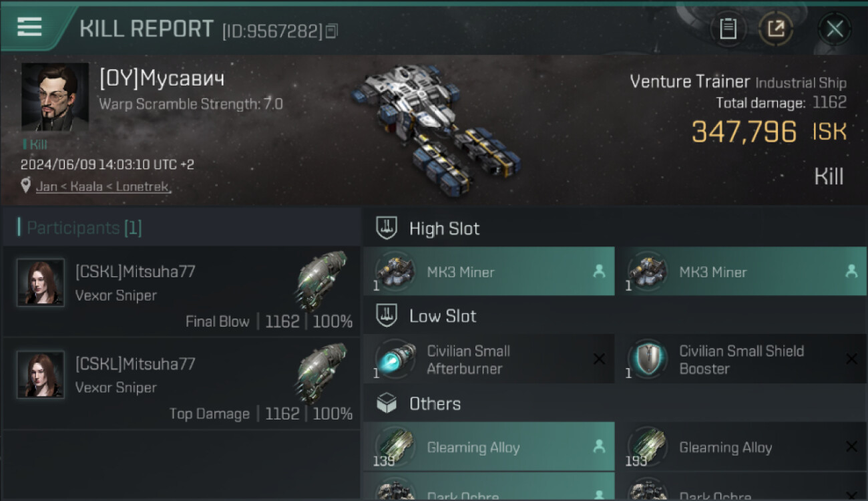The width and height of the screenshot is (868, 501).
Task: Click the High Slot section header
Action: 444,228
